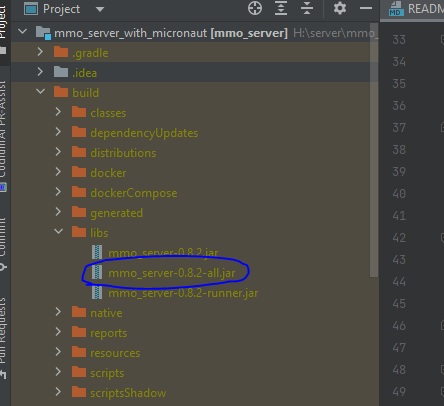Click the Project window icon in header
Viewport: 444px width, 406px height.
click(x=31, y=9)
